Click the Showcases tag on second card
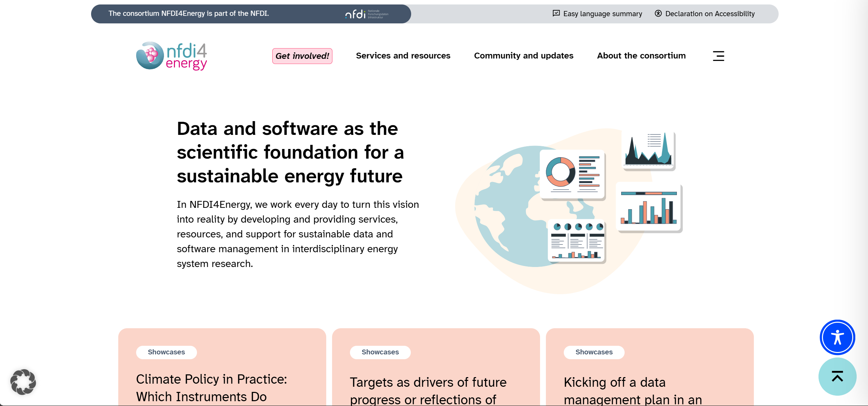Image resolution: width=868 pixels, height=406 pixels. click(380, 352)
